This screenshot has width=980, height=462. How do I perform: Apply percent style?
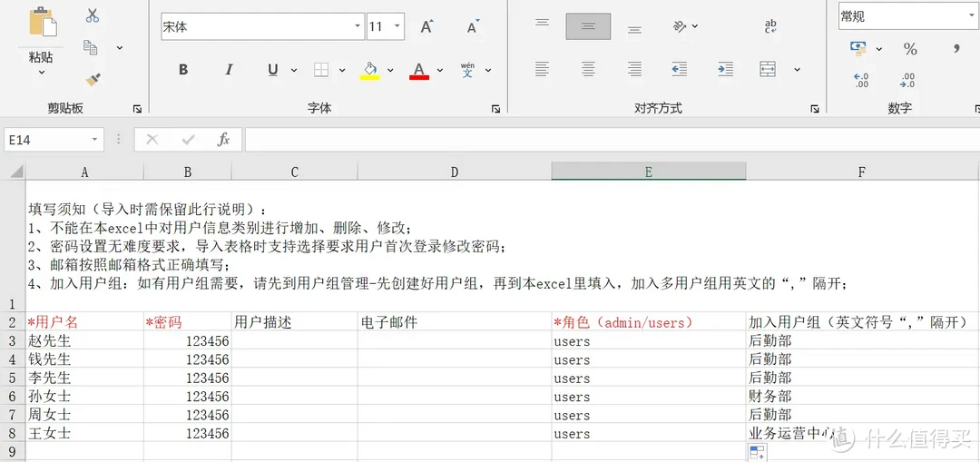tap(910, 49)
